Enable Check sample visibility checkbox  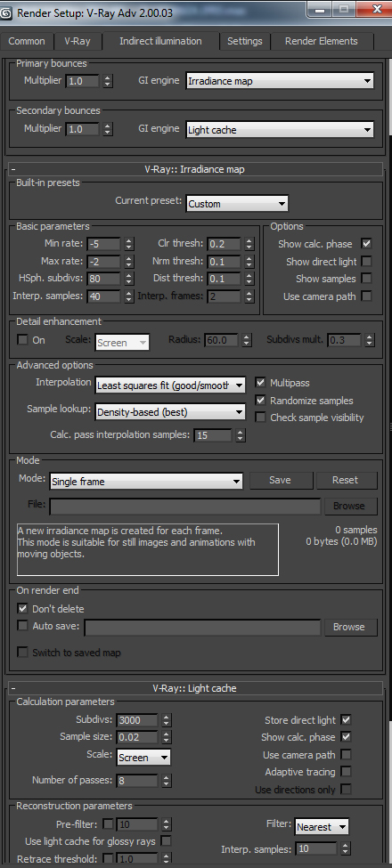pos(260,418)
